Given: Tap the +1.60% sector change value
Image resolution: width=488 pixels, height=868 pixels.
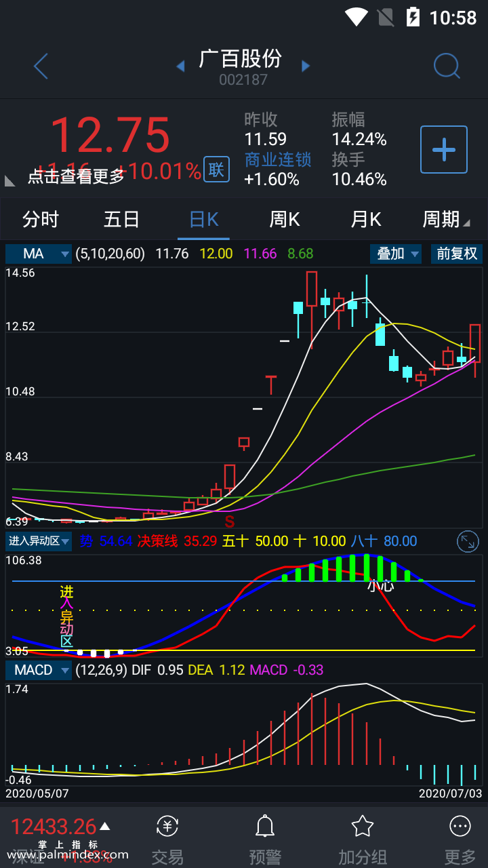Looking at the screenshot, I should click(x=272, y=179).
